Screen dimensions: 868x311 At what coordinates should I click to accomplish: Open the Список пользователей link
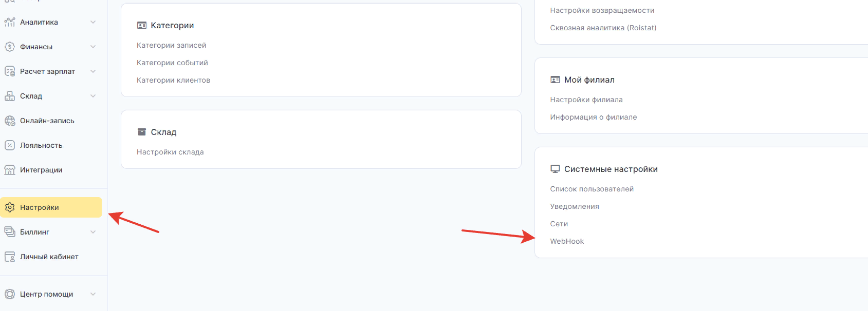tap(592, 189)
